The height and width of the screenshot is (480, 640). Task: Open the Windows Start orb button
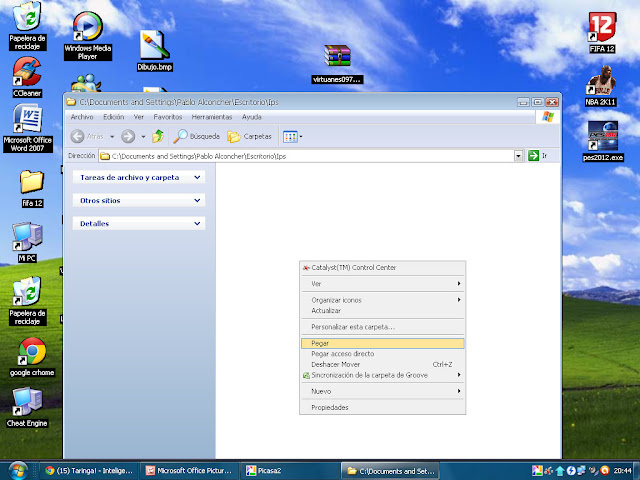click(x=17, y=471)
